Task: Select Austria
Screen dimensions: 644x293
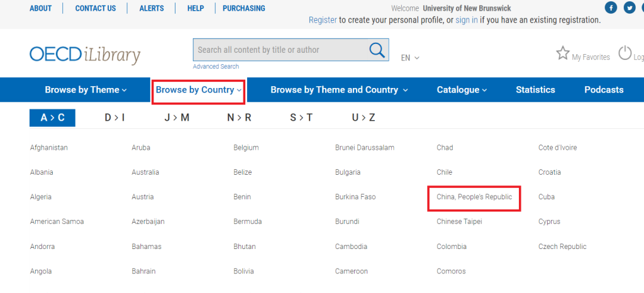Action: 143,197
